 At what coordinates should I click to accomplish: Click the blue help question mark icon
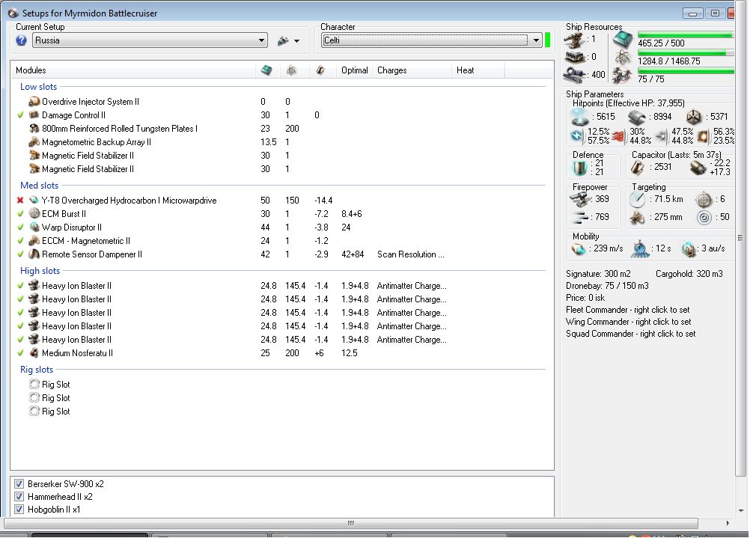[x=21, y=40]
